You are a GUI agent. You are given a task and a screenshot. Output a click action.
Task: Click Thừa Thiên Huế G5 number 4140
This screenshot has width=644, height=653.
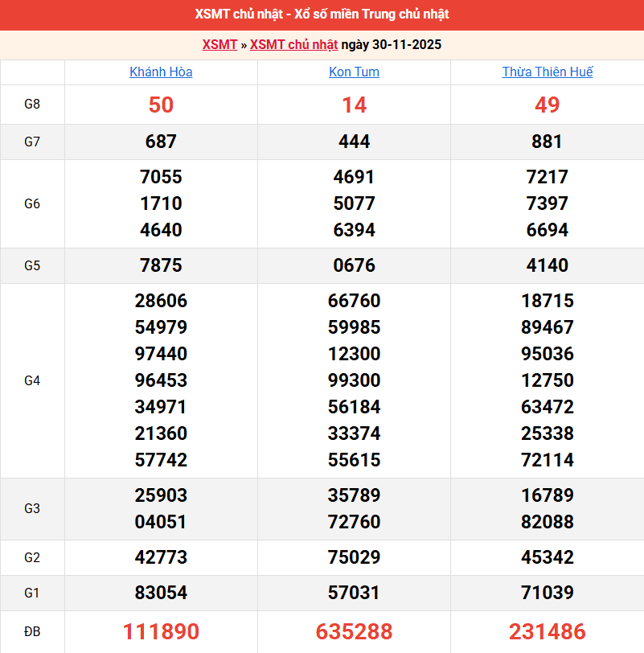click(x=547, y=265)
